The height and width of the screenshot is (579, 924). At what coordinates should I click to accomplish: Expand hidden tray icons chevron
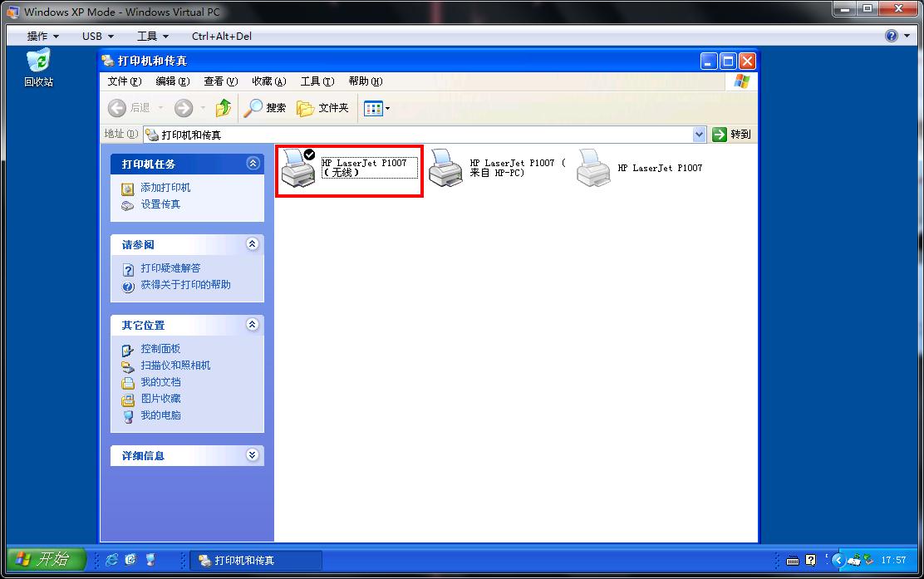[838, 560]
